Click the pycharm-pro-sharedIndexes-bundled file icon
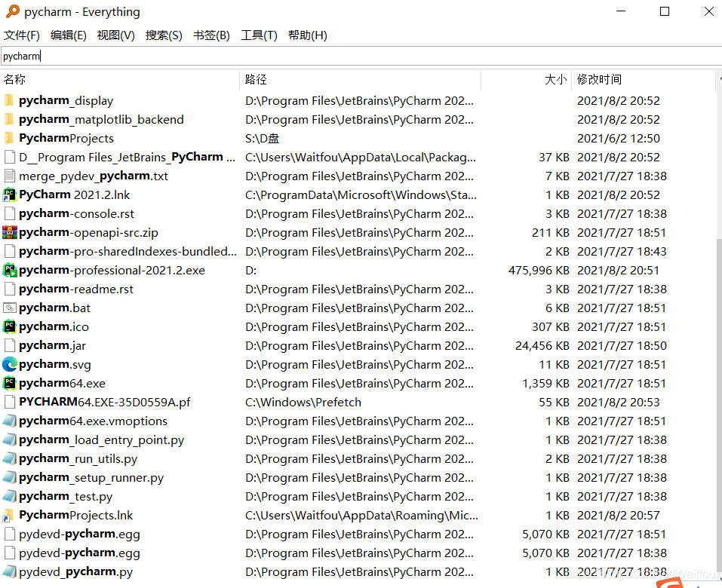This screenshot has width=722, height=588. click(9, 251)
